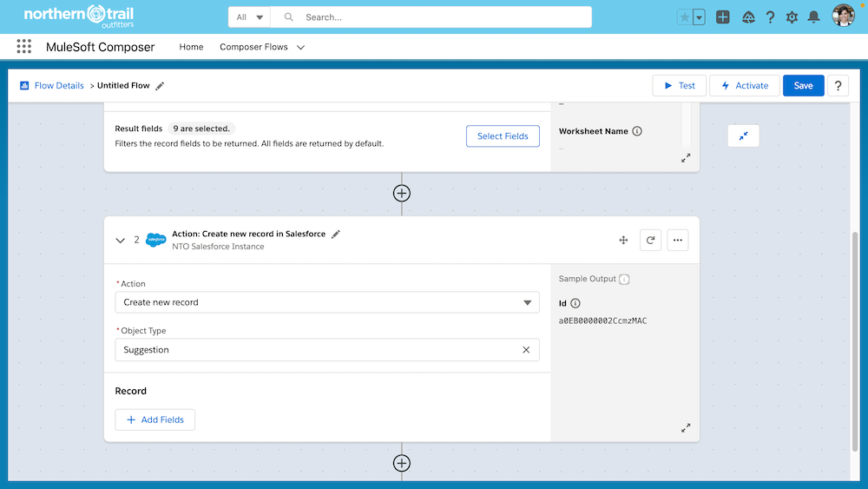This screenshot has width=868, height=489.
Task: Open the Setup gear icon
Action: tap(792, 17)
